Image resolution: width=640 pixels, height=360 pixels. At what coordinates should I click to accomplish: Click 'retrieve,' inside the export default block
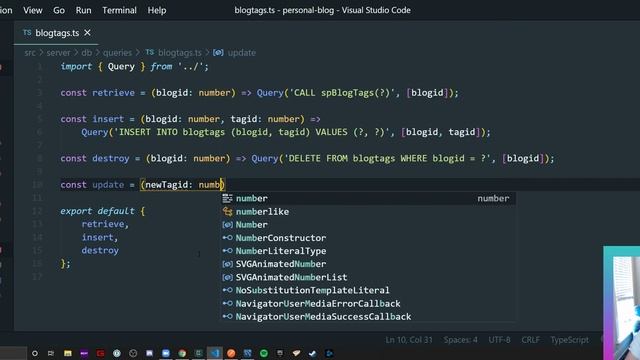point(105,224)
